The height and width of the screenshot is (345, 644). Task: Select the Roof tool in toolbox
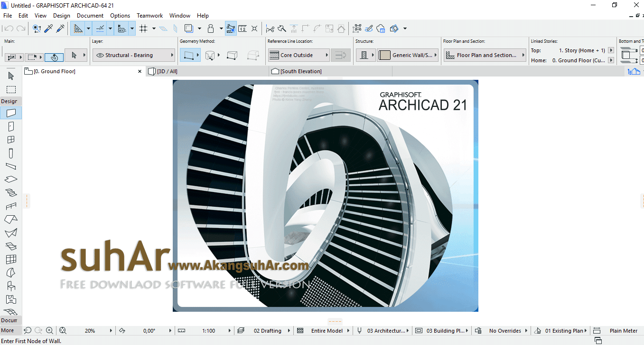[11, 220]
